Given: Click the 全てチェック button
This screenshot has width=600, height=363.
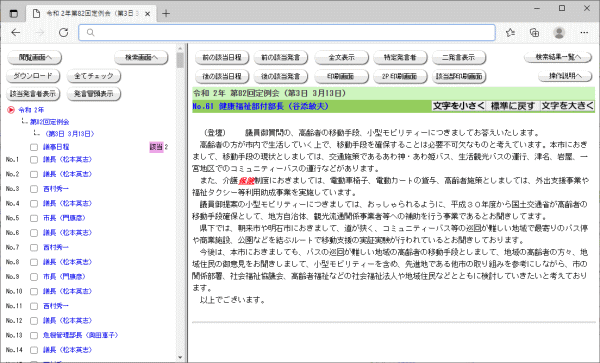Looking at the screenshot, I should (x=94, y=76).
